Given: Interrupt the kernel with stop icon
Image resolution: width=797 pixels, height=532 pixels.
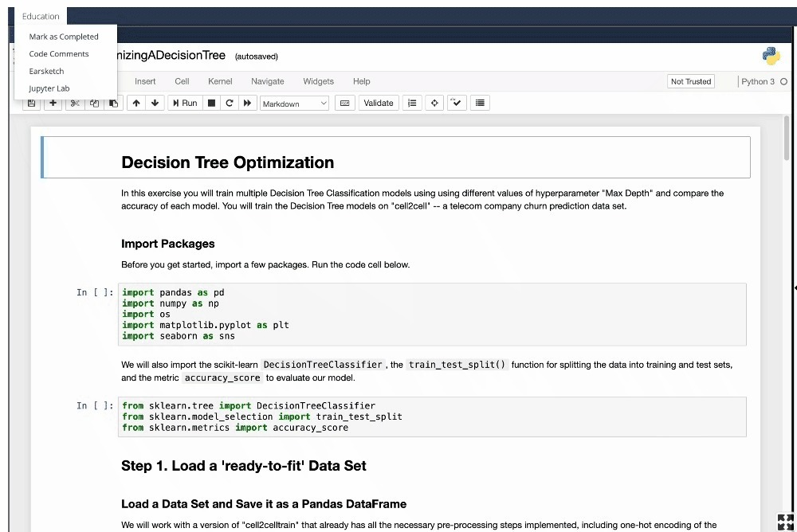Looking at the screenshot, I should click(212, 104).
